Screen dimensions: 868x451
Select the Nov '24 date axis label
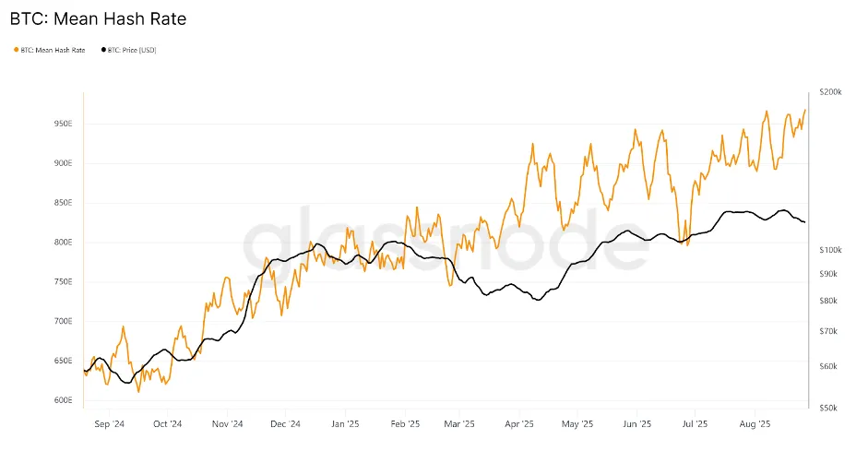[x=226, y=425]
